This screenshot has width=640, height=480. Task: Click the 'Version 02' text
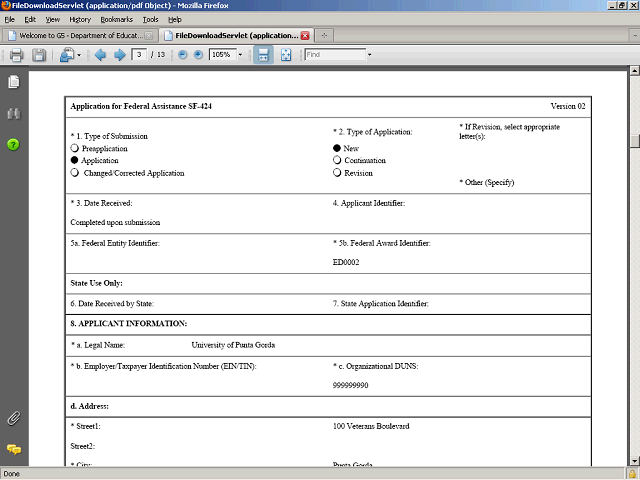coord(568,106)
